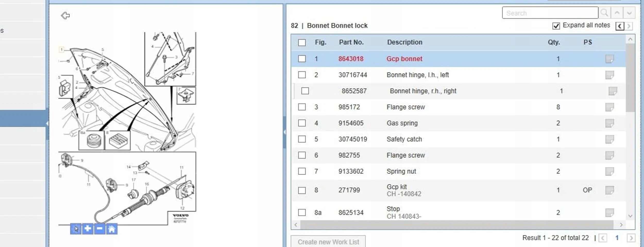Check the Flange screw 985172 checkbox
The width and height of the screenshot is (644, 247).
click(x=302, y=107)
